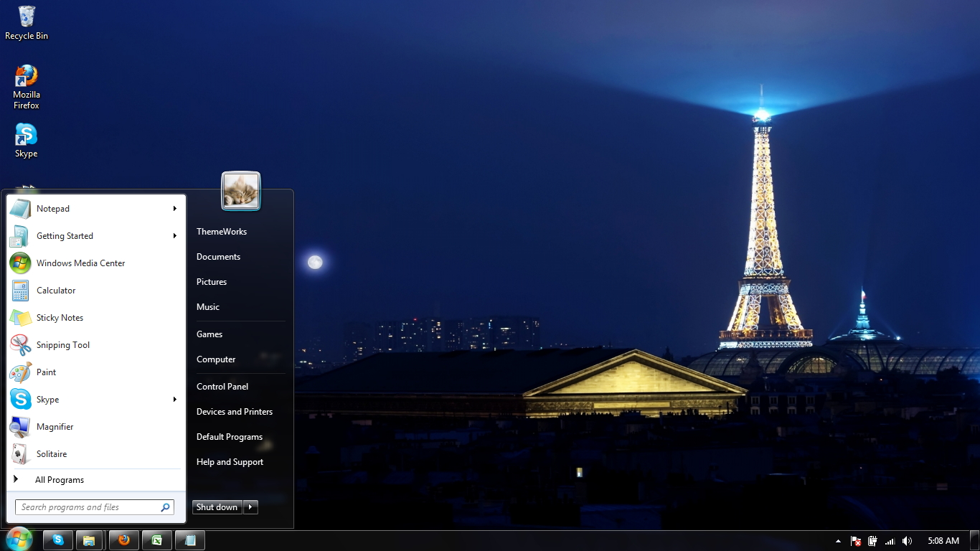Play Solitaire
This screenshot has width=980, height=551.
(x=51, y=453)
